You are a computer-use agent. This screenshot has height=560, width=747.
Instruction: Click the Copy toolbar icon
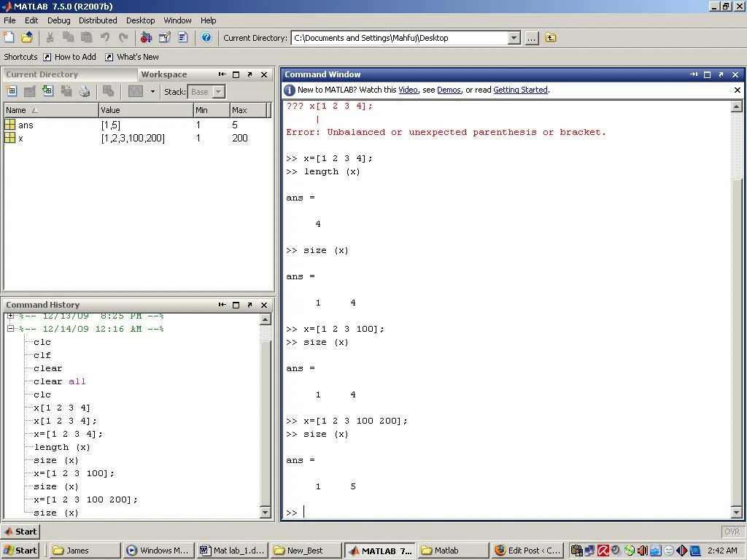(x=68, y=38)
